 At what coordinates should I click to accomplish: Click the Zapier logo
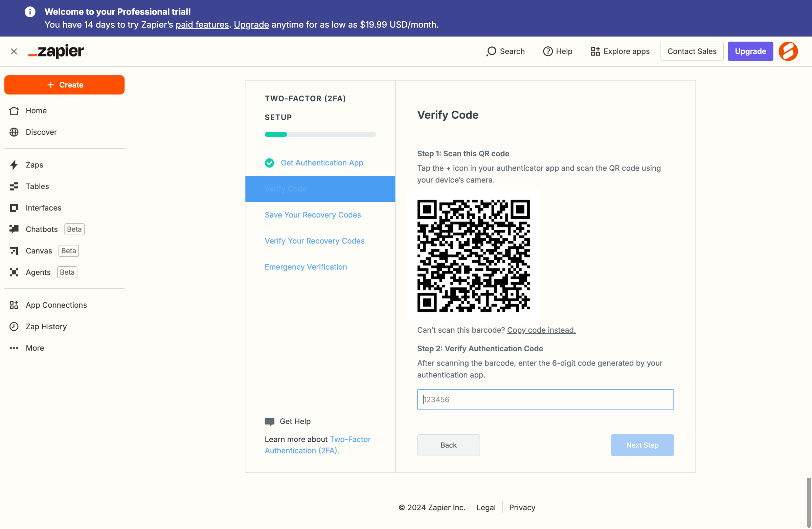pos(56,51)
